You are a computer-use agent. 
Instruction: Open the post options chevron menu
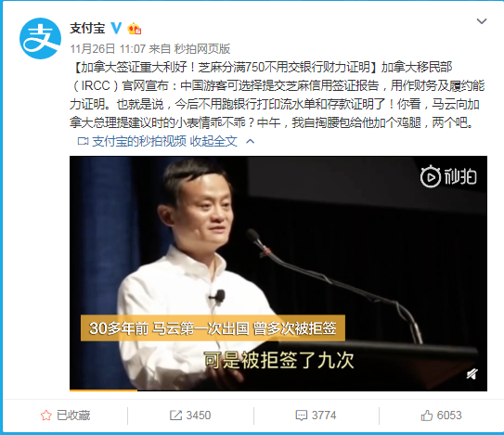click(x=482, y=21)
